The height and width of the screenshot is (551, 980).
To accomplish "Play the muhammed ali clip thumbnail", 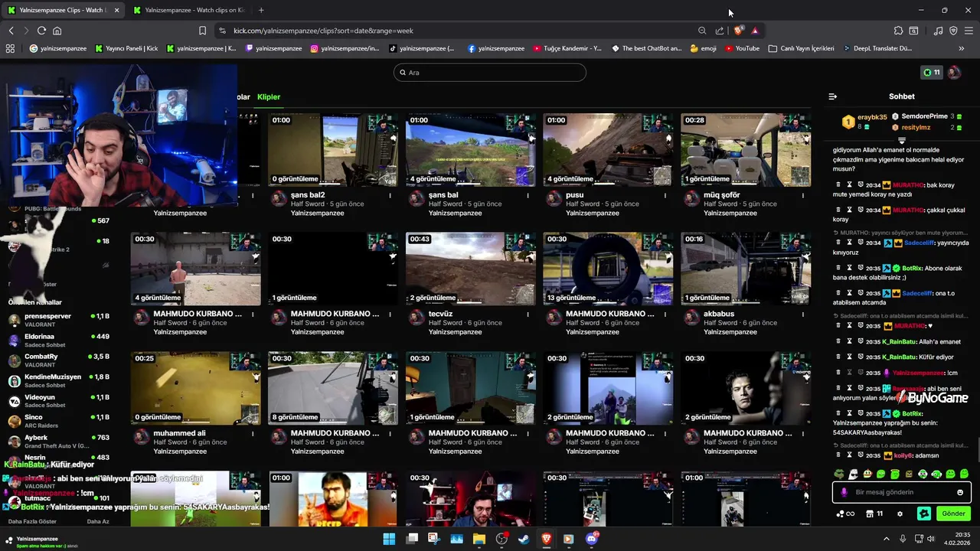I will (x=195, y=388).
